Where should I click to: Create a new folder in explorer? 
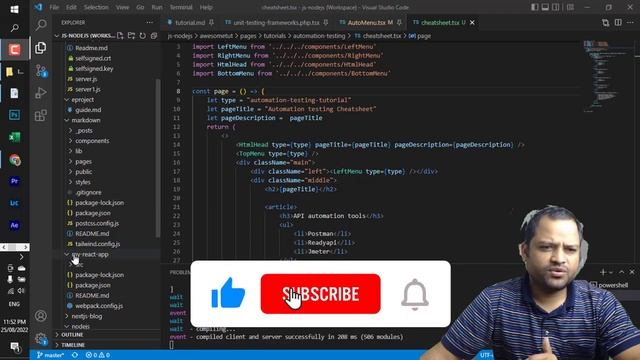point(131,36)
